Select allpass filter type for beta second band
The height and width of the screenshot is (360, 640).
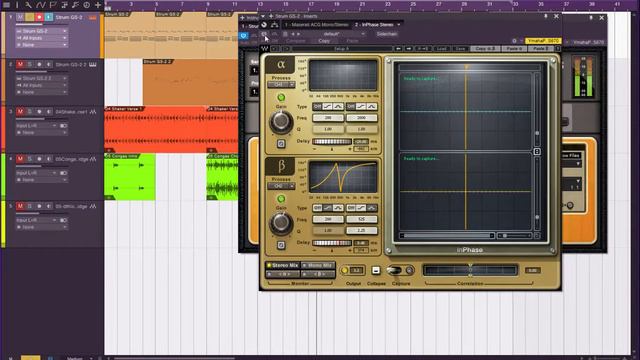point(371,208)
